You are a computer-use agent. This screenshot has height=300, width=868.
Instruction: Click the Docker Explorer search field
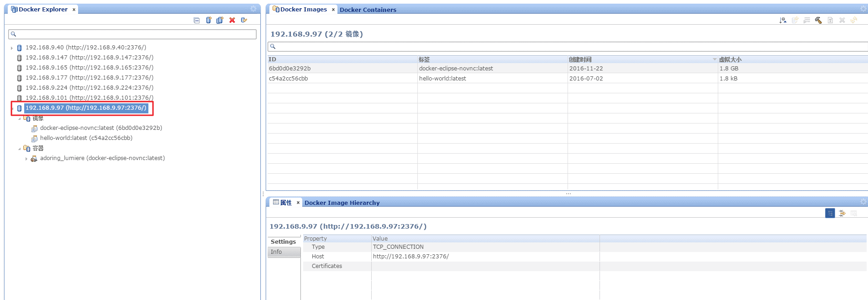point(132,34)
